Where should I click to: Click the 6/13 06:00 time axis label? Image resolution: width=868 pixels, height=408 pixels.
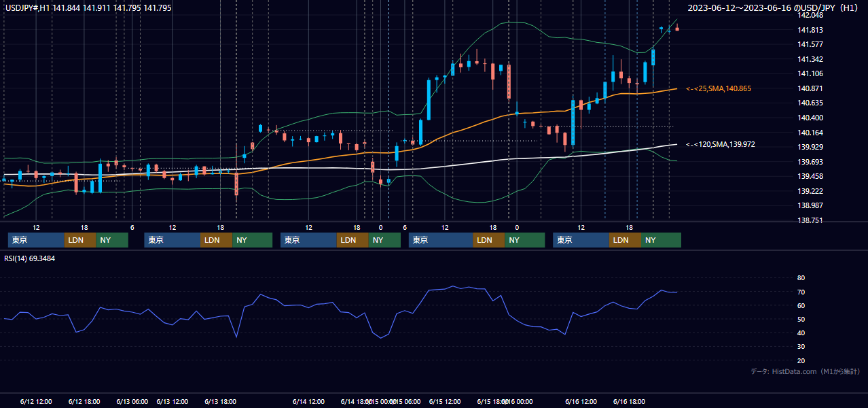pyautogui.click(x=132, y=401)
